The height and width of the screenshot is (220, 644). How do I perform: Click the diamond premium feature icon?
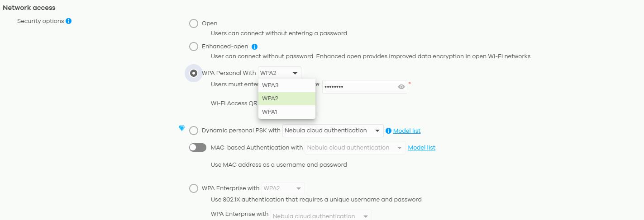[x=182, y=128]
